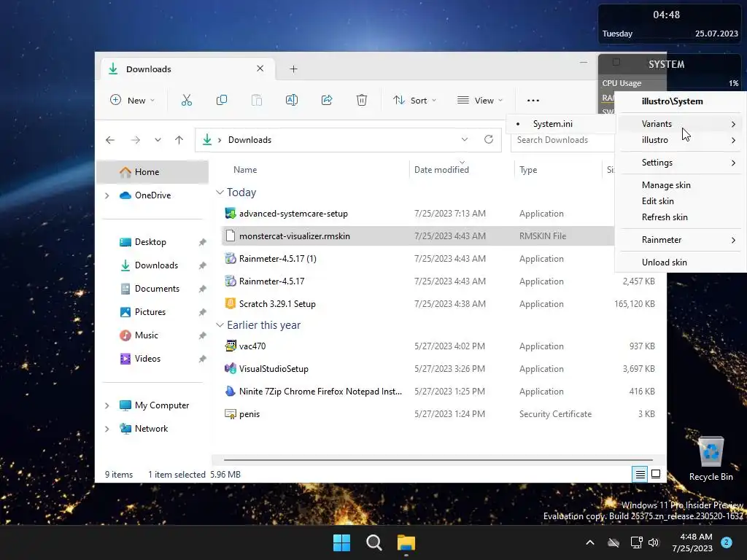This screenshot has height=560, width=747.
Task: Click the Search Downloads field
Action: pyautogui.click(x=562, y=140)
